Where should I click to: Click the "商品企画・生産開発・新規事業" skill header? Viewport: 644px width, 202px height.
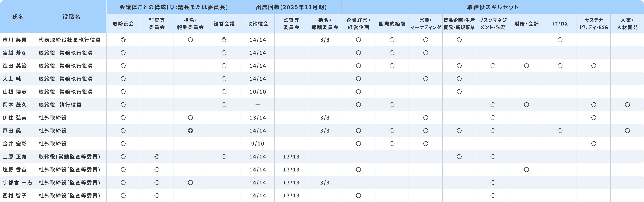pos(459,24)
